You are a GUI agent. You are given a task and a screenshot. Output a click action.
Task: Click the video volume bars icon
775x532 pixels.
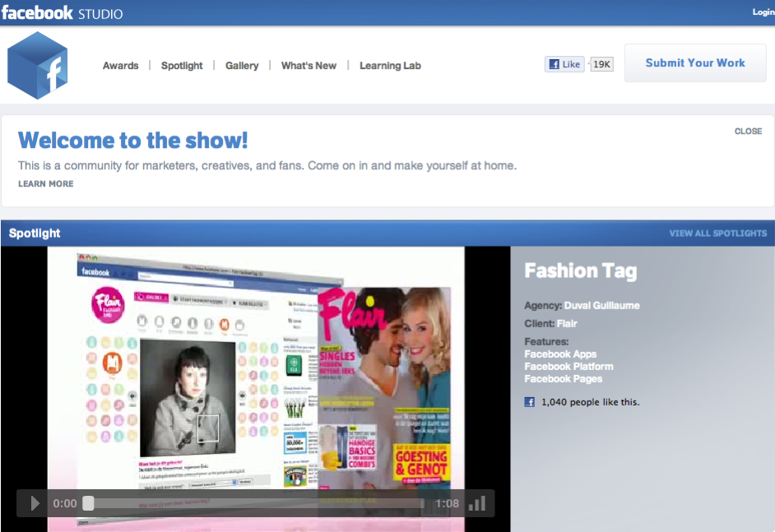pos(477,503)
